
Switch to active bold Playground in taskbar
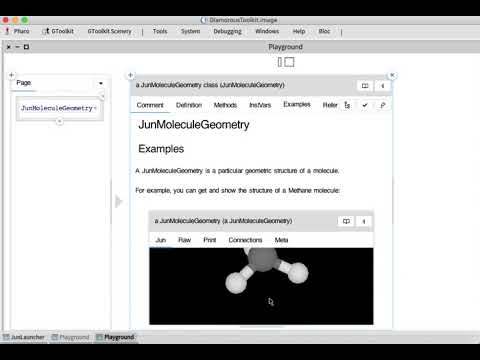[115, 337]
